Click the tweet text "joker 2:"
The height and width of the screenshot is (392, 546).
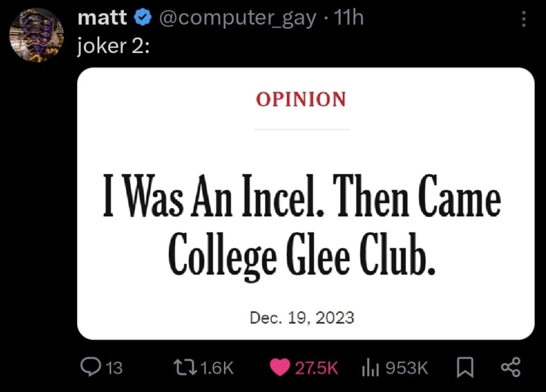pyautogui.click(x=113, y=48)
